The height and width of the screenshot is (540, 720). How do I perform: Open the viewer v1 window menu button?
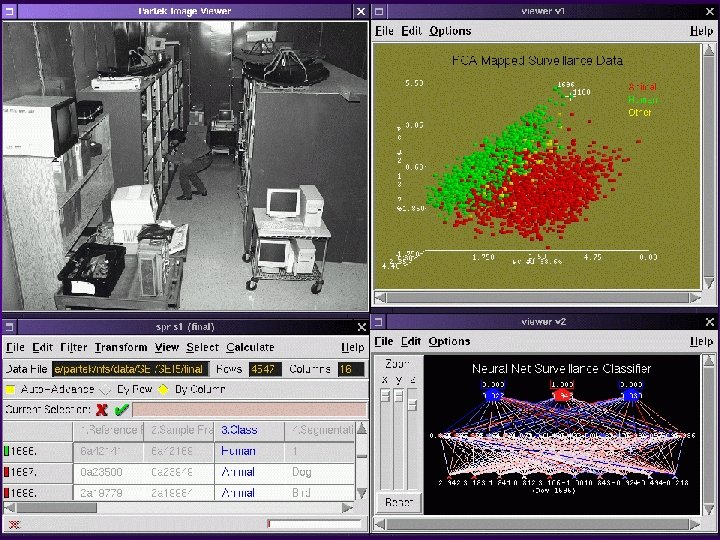[379, 11]
